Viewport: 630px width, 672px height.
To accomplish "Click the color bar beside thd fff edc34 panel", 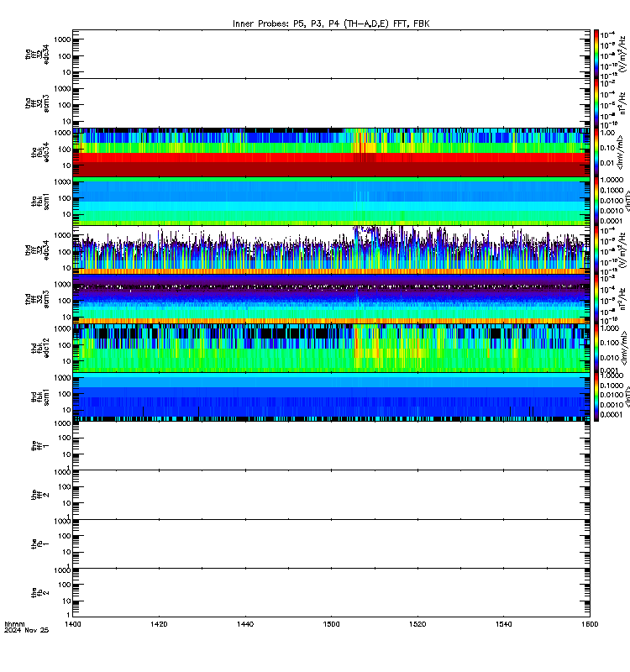I will (596, 250).
